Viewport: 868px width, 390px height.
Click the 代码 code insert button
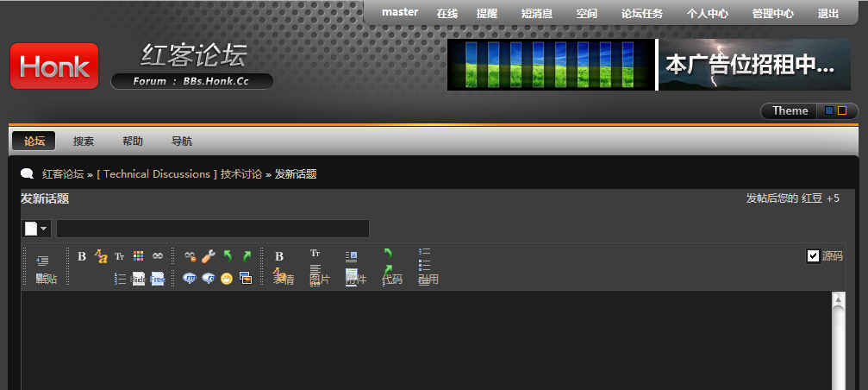392,280
